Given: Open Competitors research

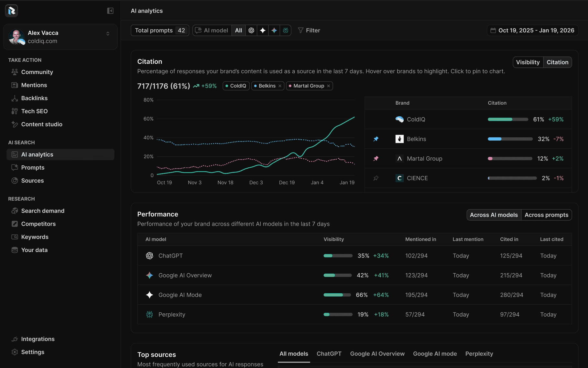Looking at the screenshot, I should 60,224.
